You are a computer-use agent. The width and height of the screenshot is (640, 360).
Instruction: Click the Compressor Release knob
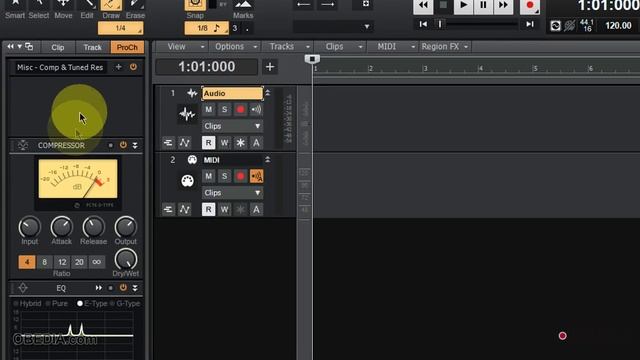click(x=93, y=227)
